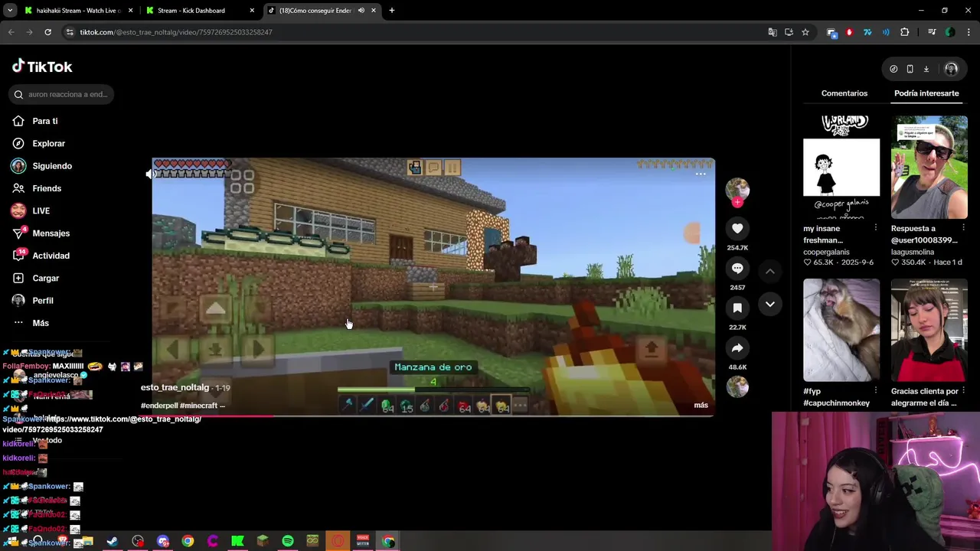Screen dimensions: 980x551
Task: Open TikTok coins icon top right
Action: pyautogui.click(x=893, y=69)
